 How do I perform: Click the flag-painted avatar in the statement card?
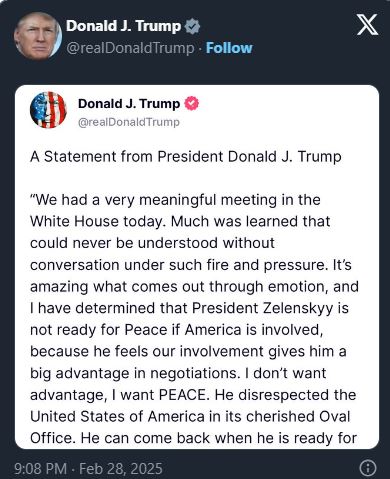click(x=48, y=110)
